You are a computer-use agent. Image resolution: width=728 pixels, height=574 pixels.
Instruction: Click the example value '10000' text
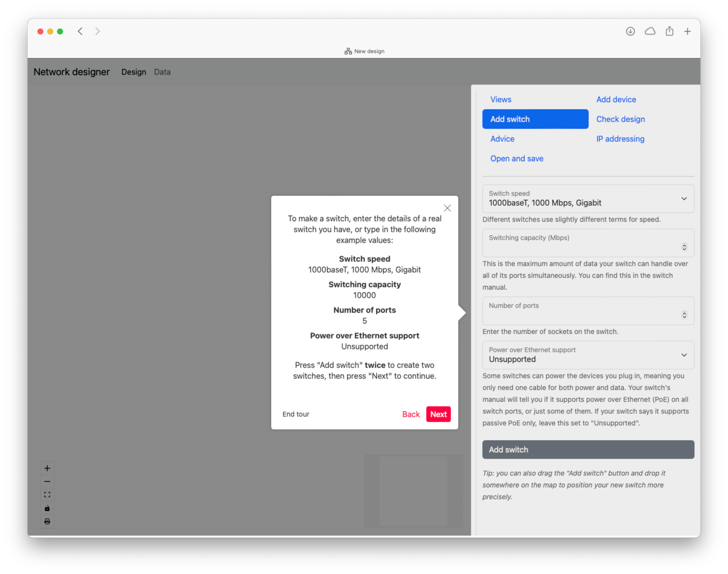[364, 295]
